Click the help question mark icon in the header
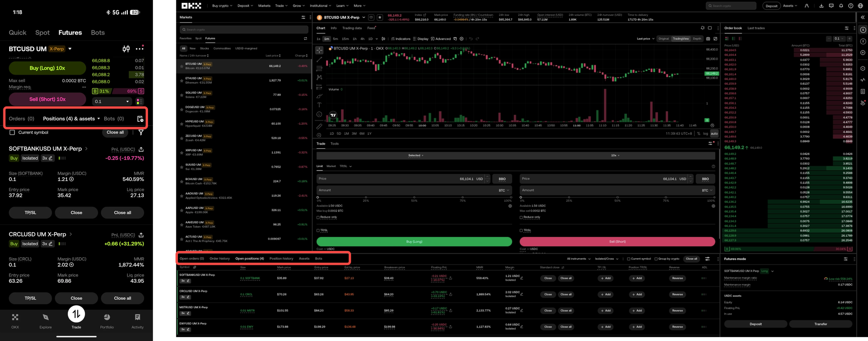The image size is (868, 341). coord(851,6)
